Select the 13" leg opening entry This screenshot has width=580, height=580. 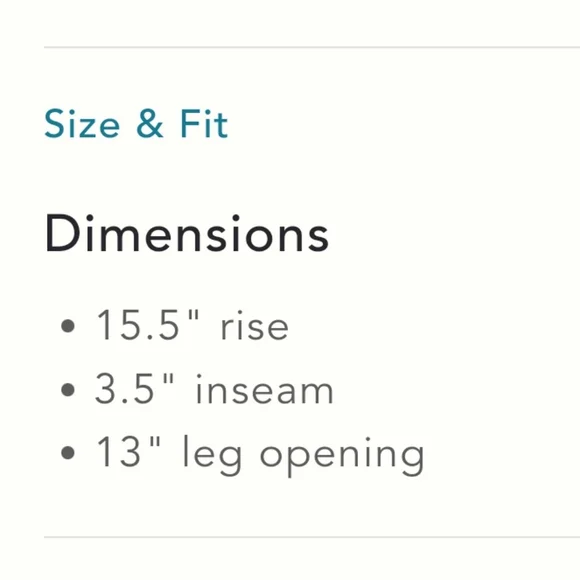pos(260,455)
